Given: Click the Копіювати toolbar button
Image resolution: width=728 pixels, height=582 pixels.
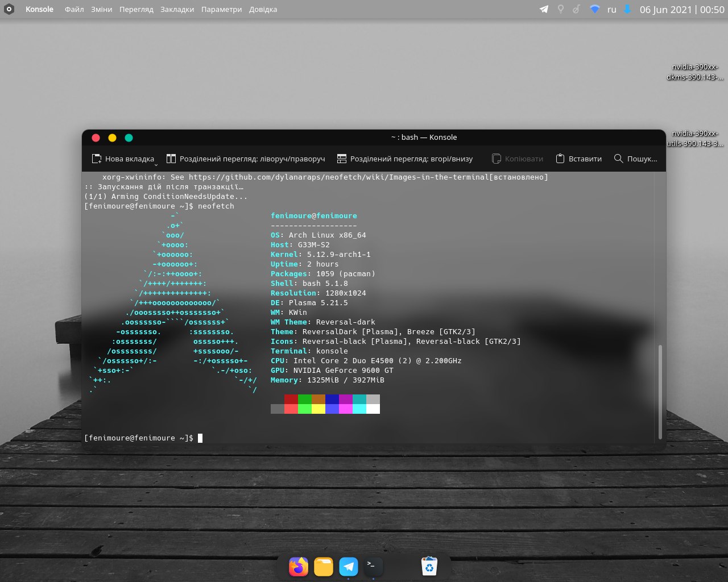Looking at the screenshot, I should (x=517, y=159).
